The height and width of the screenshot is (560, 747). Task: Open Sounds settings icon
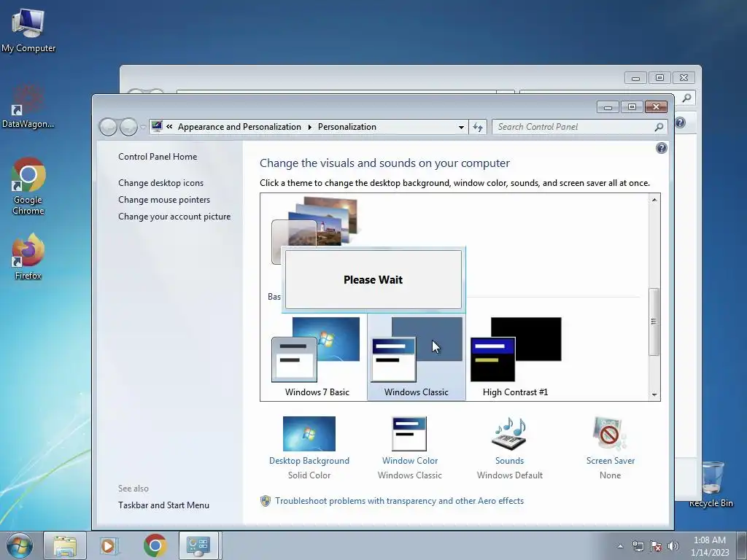(x=509, y=433)
